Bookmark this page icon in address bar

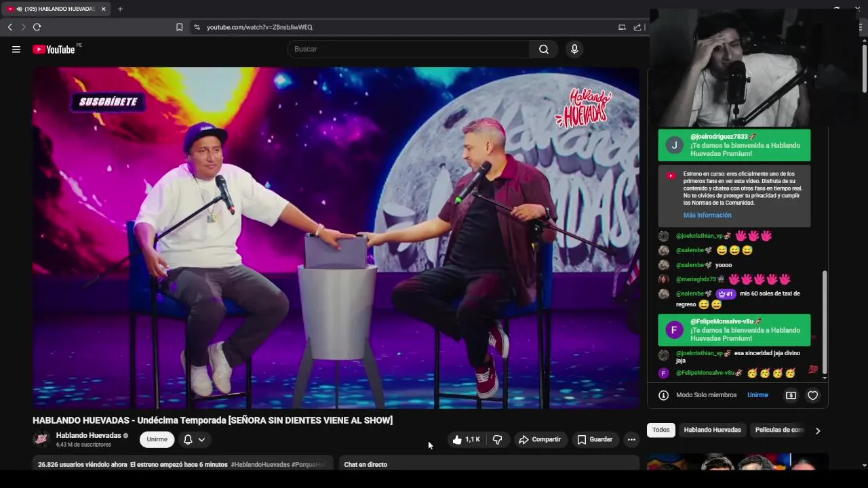[x=179, y=27]
